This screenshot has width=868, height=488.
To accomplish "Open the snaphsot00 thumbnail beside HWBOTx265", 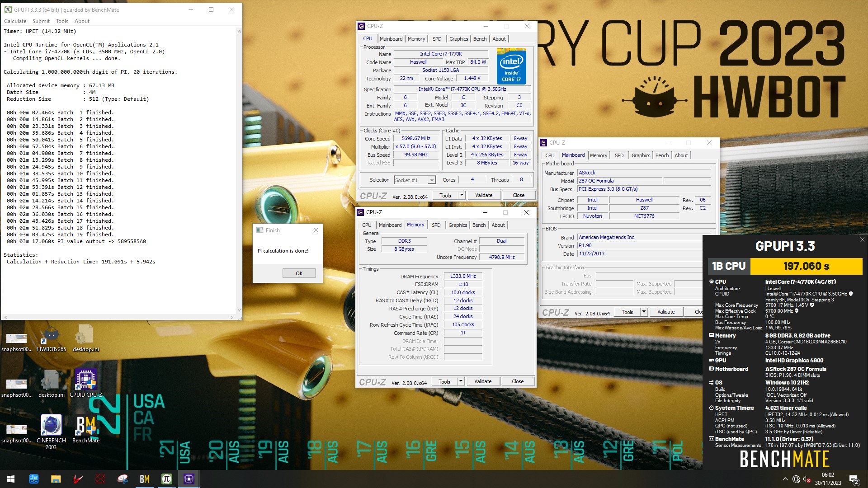I will click(x=17, y=342).
